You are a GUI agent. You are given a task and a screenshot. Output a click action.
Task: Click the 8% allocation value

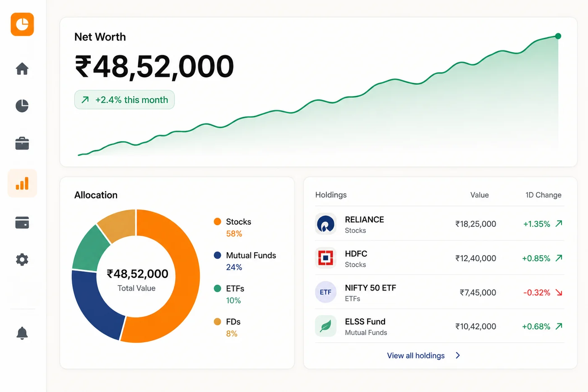point(231,334)
